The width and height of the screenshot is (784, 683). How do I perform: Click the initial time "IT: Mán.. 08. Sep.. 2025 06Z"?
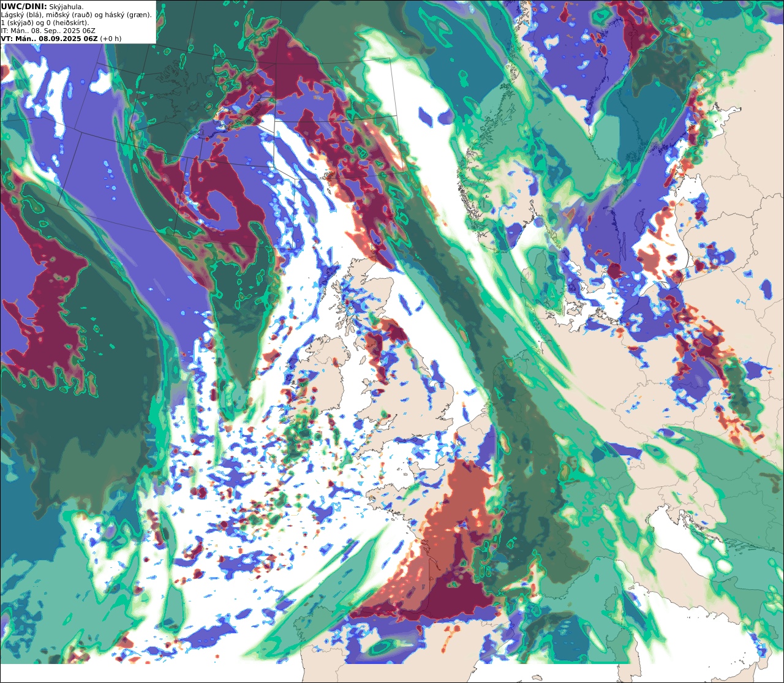[48, 31]
